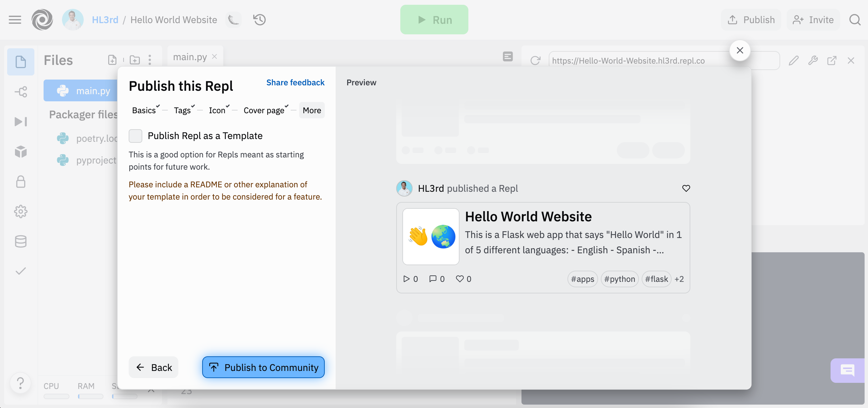Open the Secrets lock icon

click(21, 182)
